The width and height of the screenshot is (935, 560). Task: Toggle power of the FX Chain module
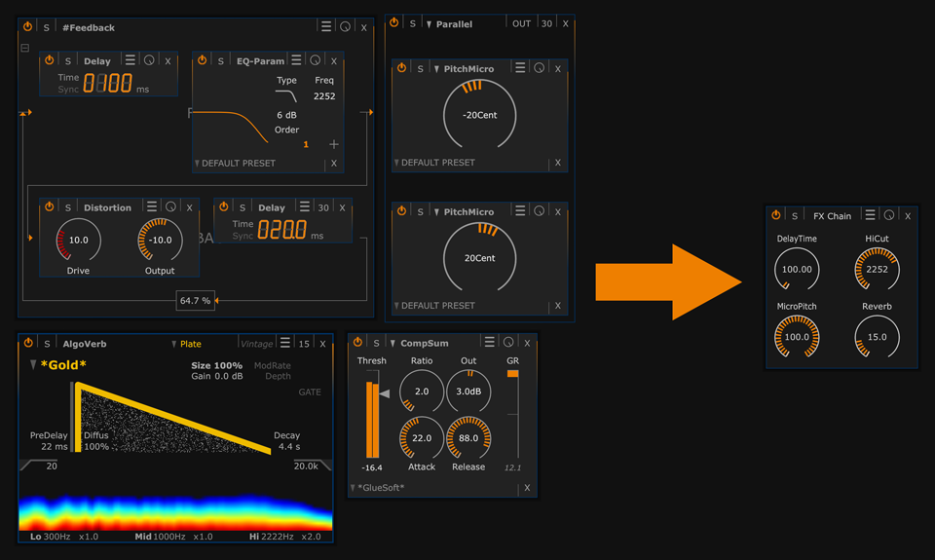point(776,215)
